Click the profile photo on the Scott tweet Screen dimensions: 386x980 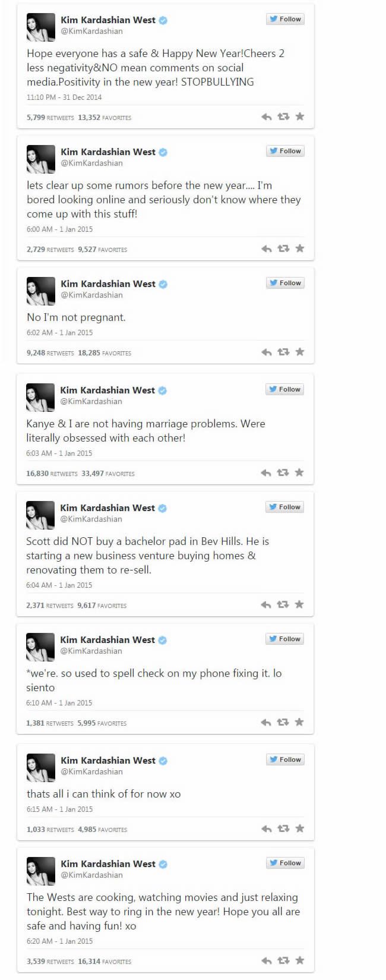pyautogui.click(x=40, y=515)
